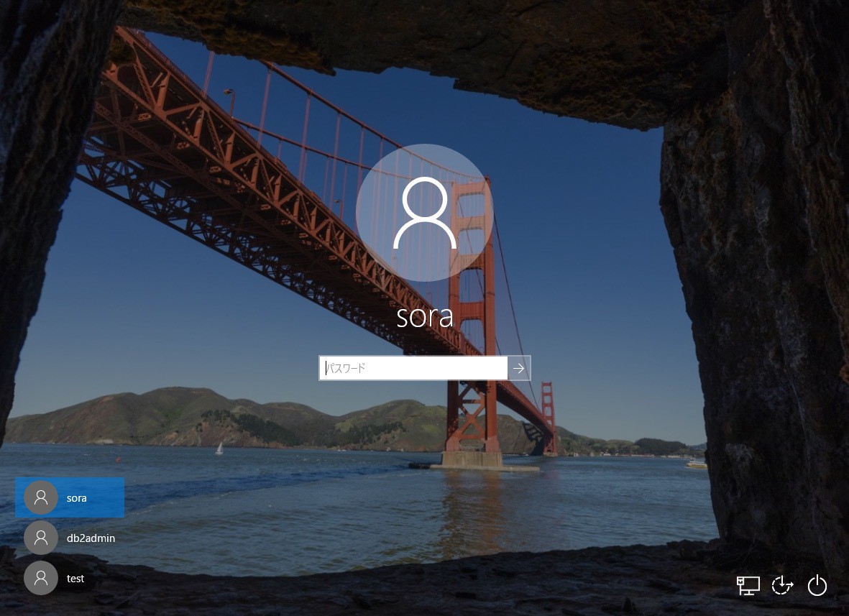This screenshot has height=616, width=849.
Task: Click the sora username under the avatar
Action: (424, 317)
